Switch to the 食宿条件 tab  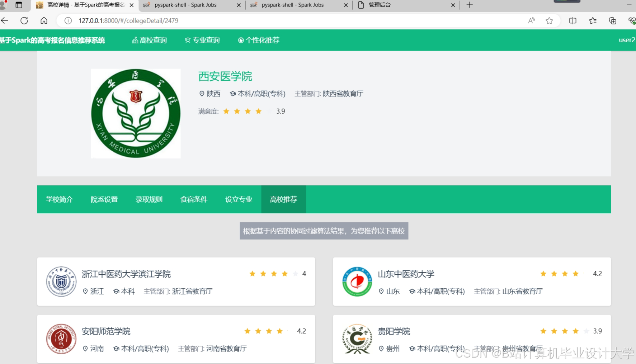tap(194, 199)
